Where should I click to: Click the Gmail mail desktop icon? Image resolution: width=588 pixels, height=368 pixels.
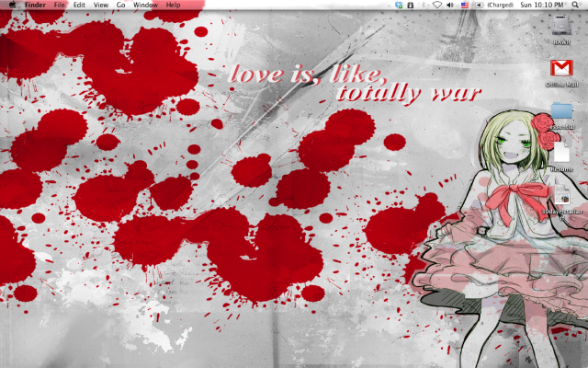tap(560, 69)
